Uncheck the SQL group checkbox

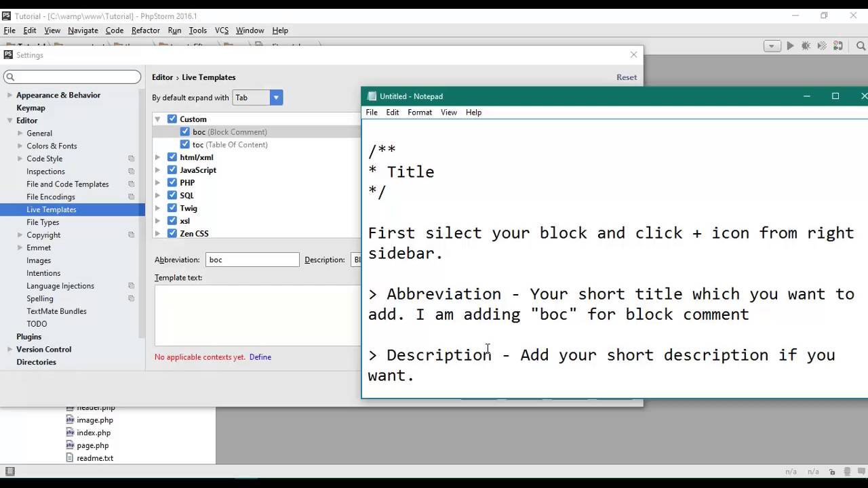(172, 195)
